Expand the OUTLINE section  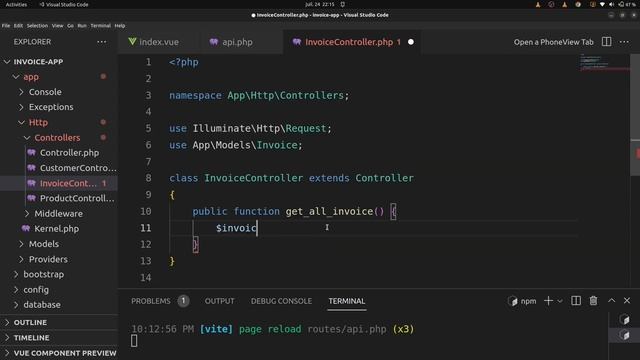pyautogui.click(x=30, y=322)
